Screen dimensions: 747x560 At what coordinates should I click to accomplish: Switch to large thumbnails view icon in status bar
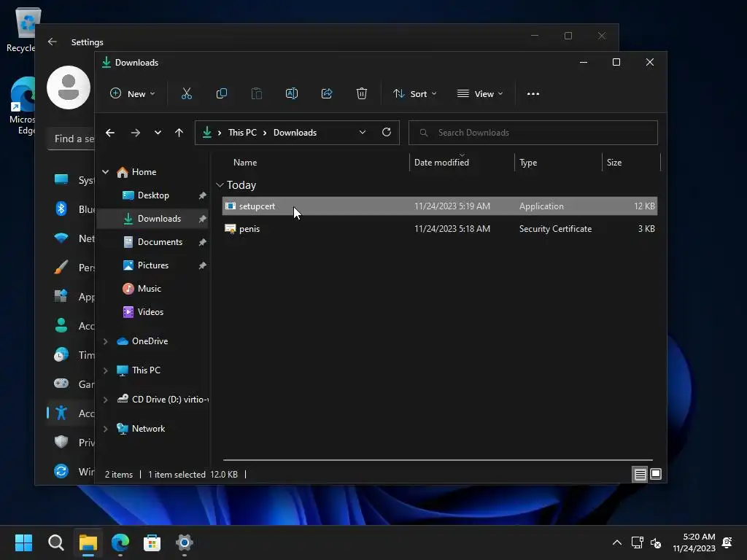(656, 474)
